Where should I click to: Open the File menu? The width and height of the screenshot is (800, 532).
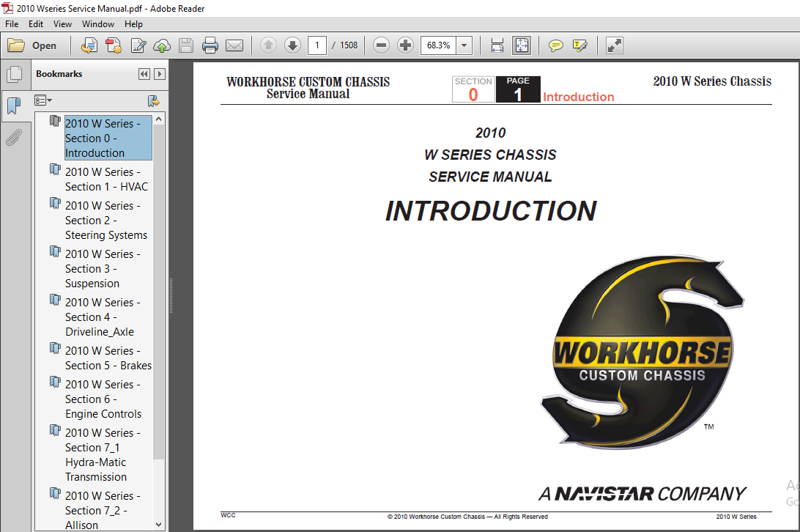pos(12,24)
